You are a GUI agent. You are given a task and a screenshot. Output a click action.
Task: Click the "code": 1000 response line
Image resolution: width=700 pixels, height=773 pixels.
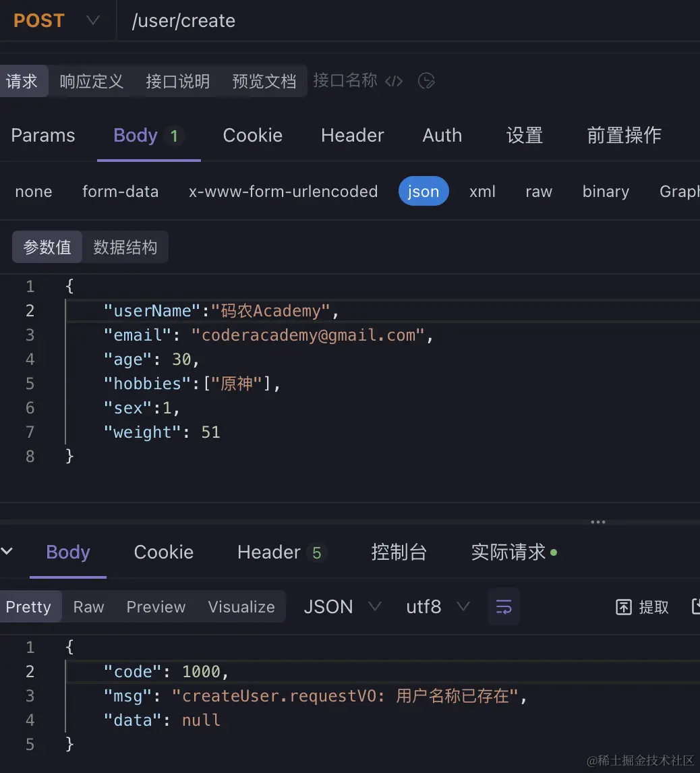pos(166,671)
